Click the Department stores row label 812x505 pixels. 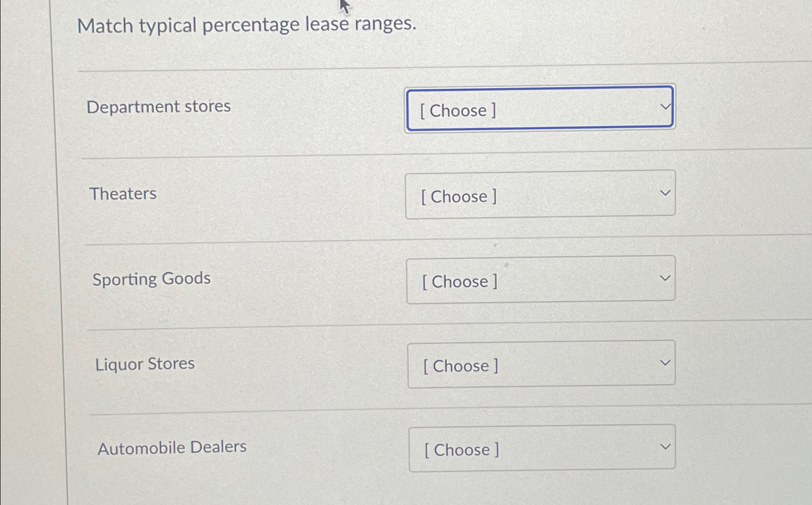pyautogui.click(x=159, y=107)
